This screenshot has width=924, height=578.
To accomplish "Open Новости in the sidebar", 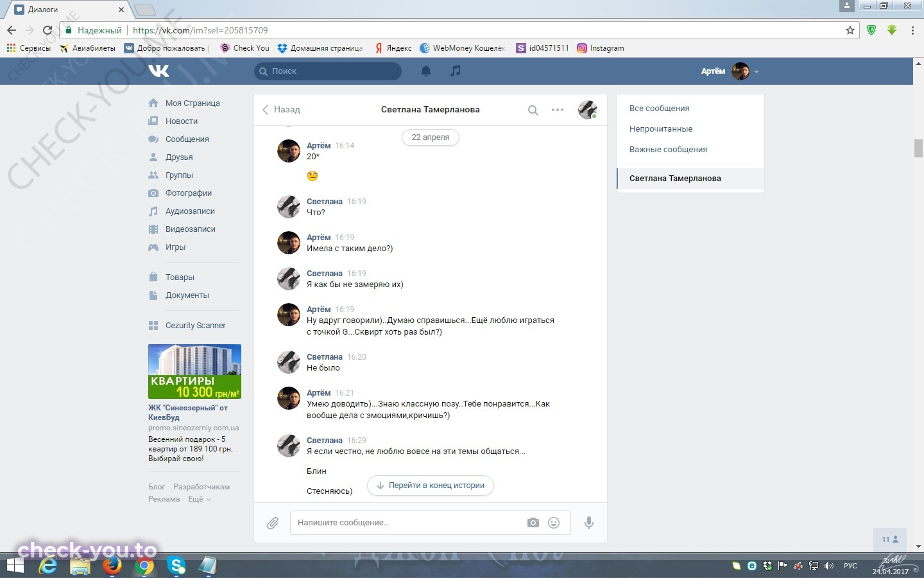I will 182,121.
